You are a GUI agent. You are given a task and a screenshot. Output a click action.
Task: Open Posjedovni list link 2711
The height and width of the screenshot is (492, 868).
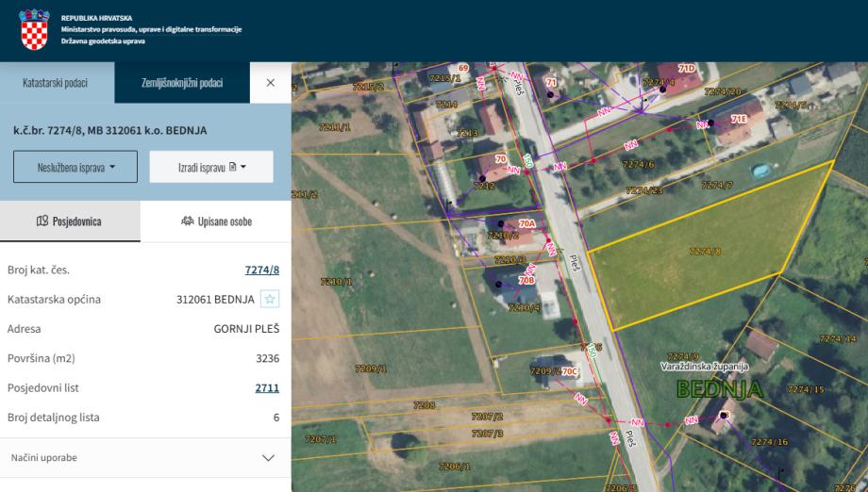[x=266, y=387]
